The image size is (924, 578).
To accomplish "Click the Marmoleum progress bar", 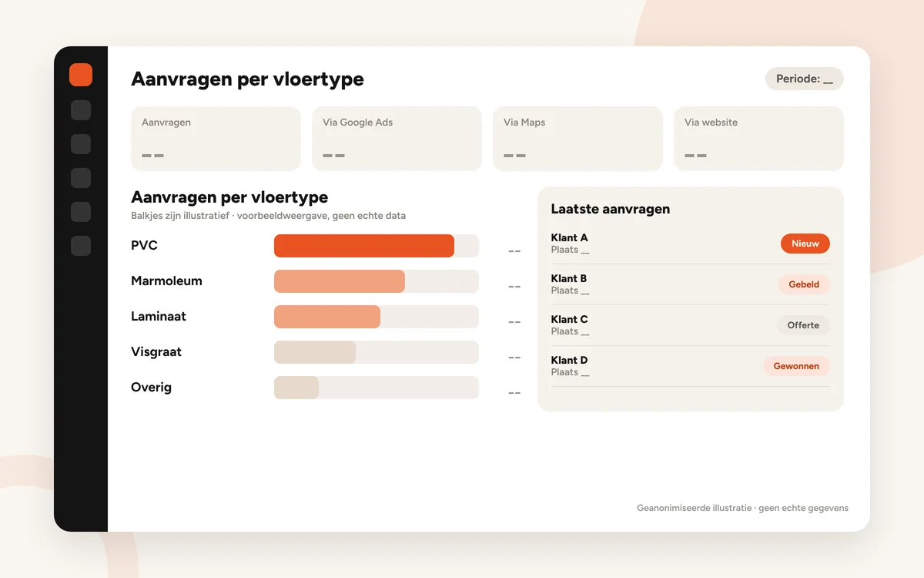I will [x=377, y=281].
